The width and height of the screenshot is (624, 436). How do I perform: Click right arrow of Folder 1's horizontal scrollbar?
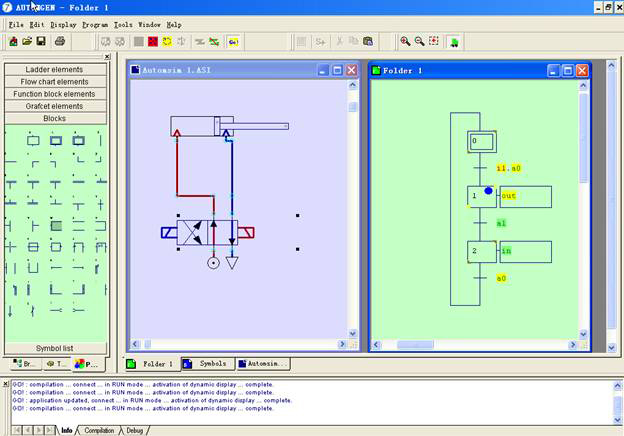[x=573, y=345]
